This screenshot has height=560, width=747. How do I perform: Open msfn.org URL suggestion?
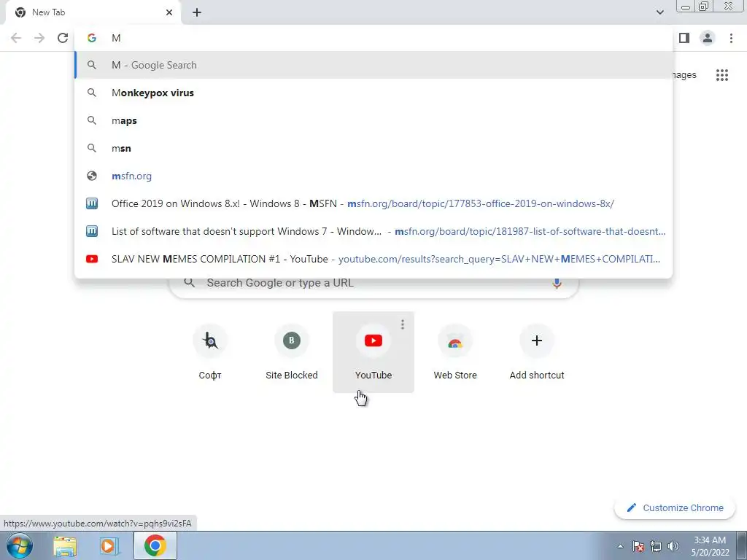373,176
